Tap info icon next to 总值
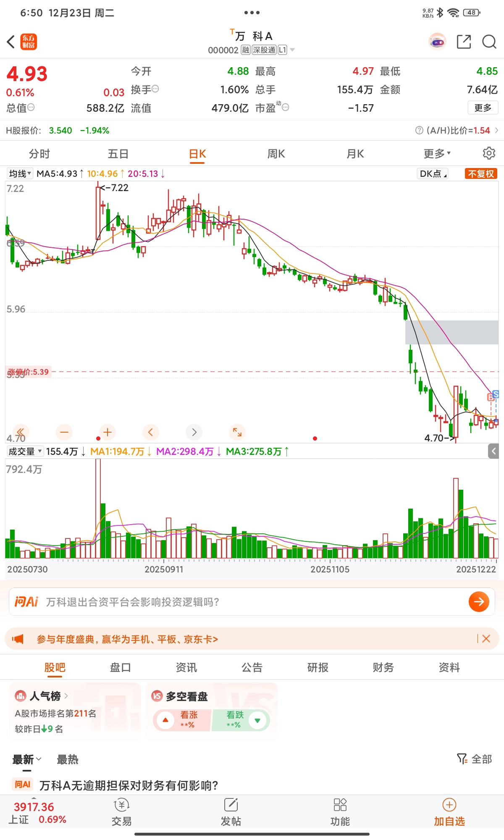The width and height of the screenshot is (504, 840). [x=31, y=108]
